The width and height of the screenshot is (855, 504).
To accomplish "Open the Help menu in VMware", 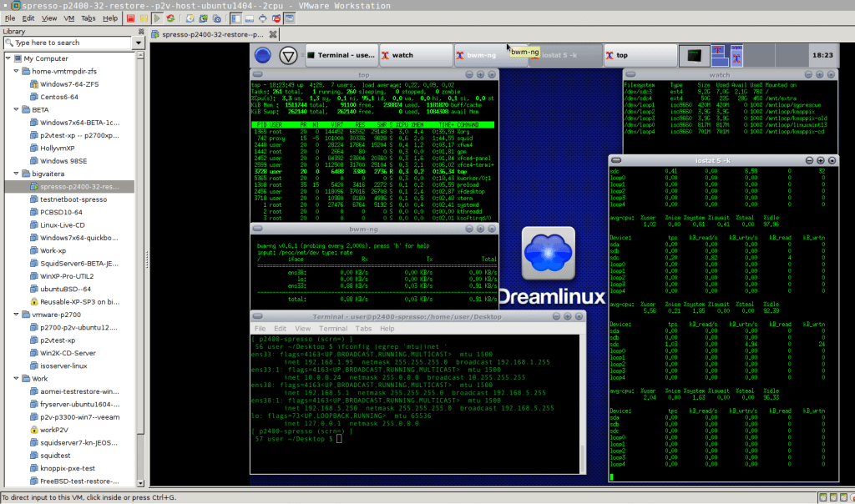I will pos(110,18).
